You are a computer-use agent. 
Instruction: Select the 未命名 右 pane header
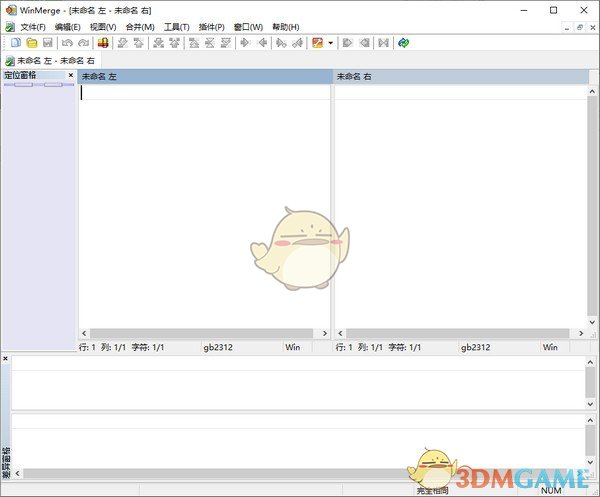coord(460,76)
